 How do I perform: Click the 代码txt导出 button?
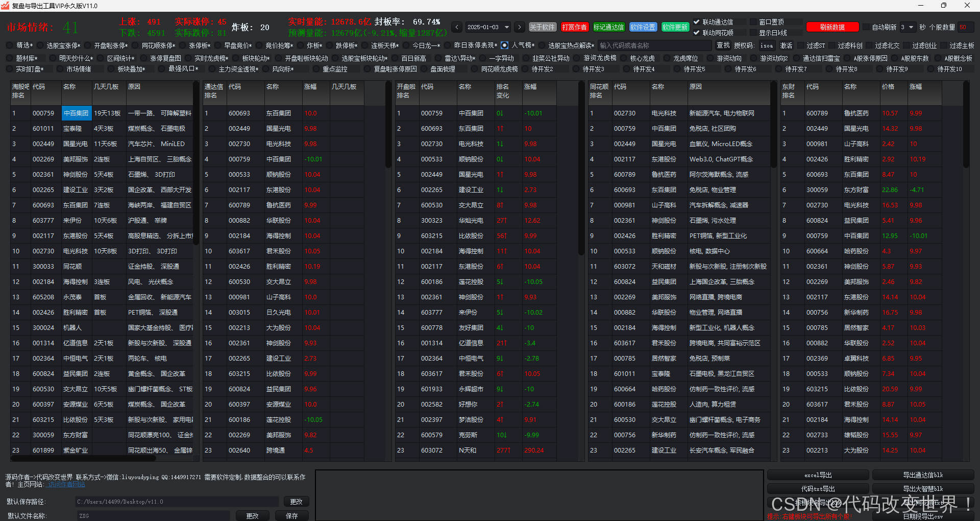pos(818,489)
